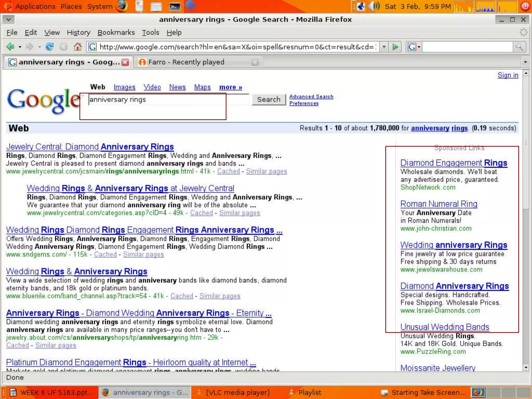532x399 pixels.
Task: Click the search magnifier icon in toolbar
Action: tap(519, 47)
